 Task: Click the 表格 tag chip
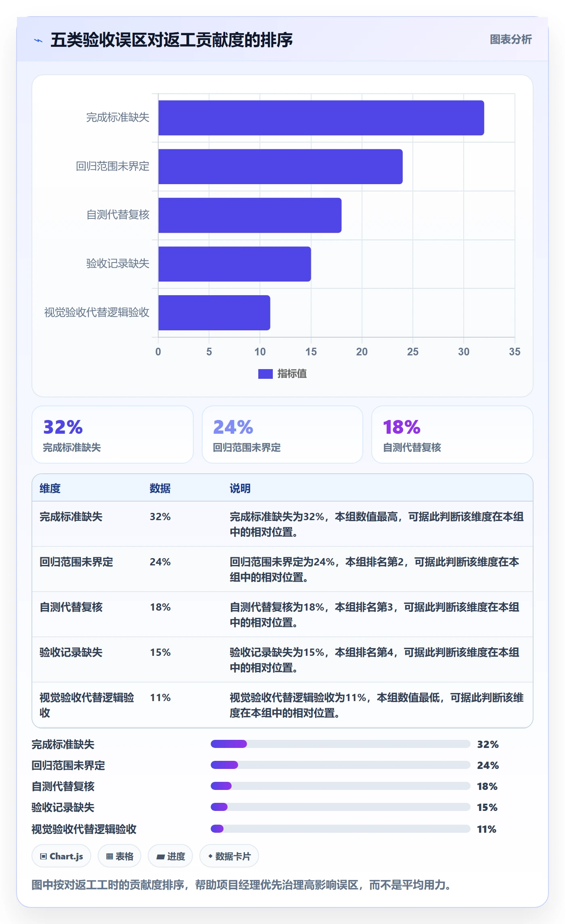pos(119,856)
